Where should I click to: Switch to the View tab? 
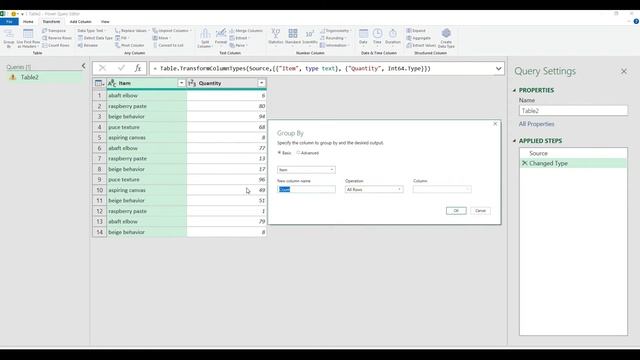105,22
